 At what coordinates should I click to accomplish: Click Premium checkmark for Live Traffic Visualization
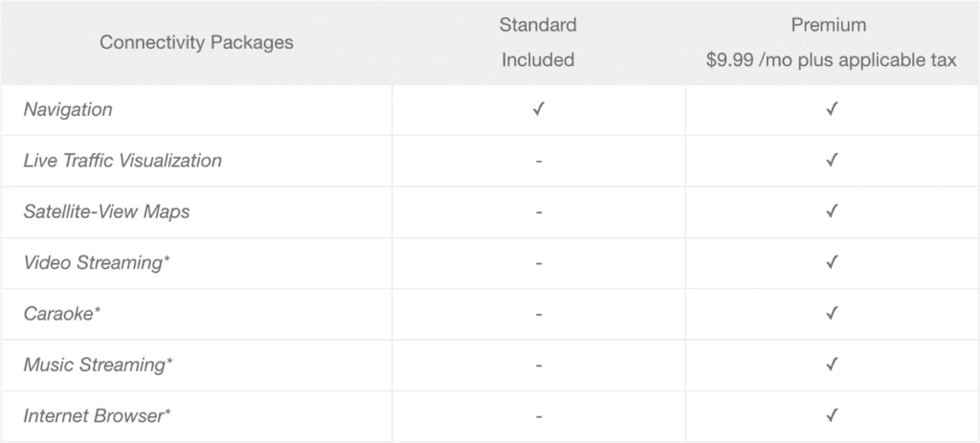pos(832,161)
